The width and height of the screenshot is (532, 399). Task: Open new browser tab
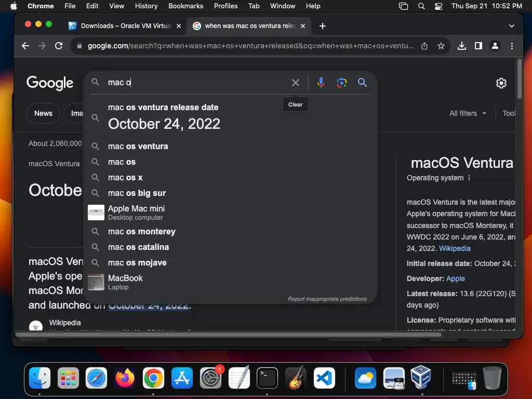[x=322, y=26]
